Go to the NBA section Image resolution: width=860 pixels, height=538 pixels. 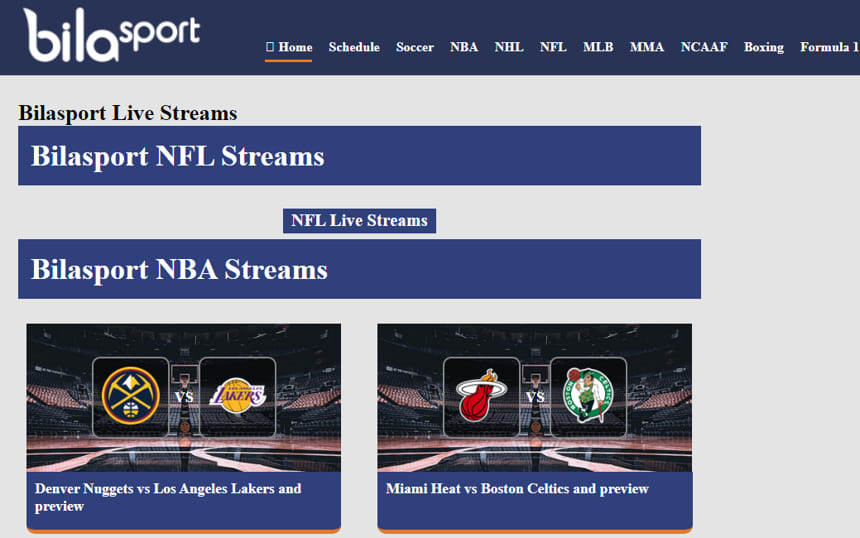point(464,47)
